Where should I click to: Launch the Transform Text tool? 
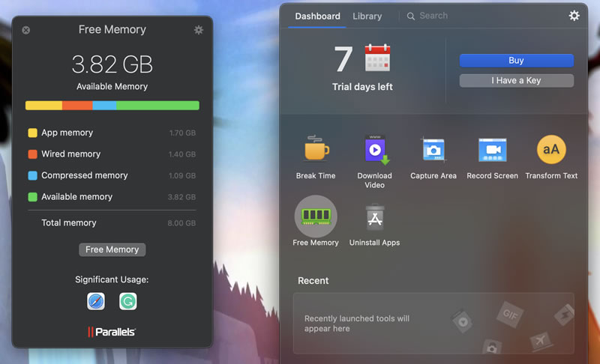pyautogui.click(x=551, y=149)
